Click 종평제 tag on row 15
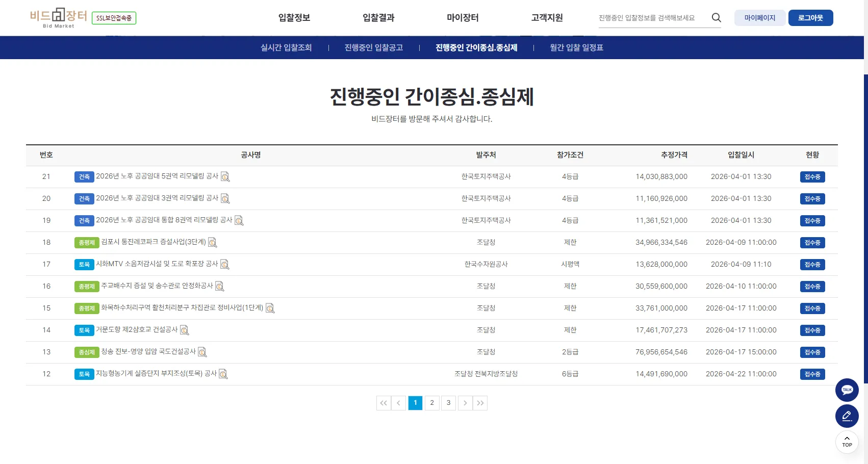Viewport: 868px width, 464px height. (x=87, y=308)
